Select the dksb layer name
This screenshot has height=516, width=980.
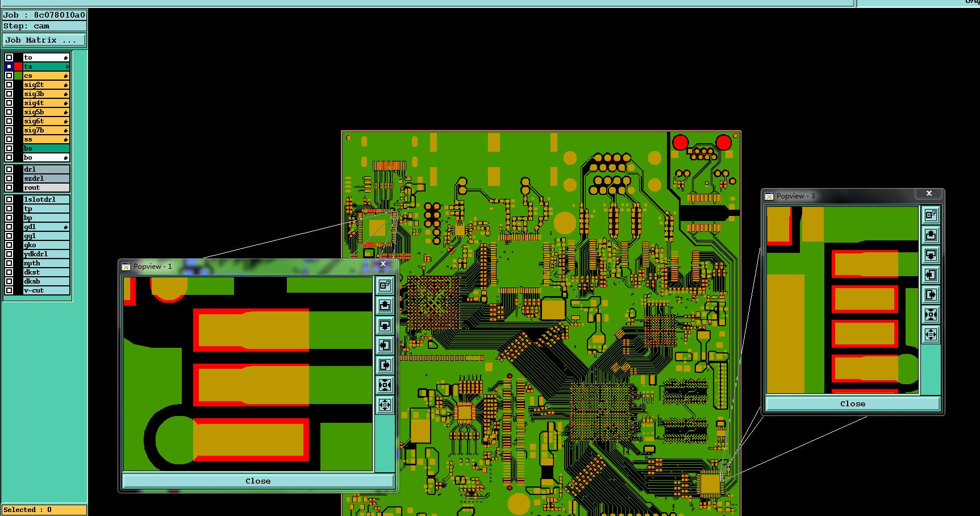click(46, 281)
